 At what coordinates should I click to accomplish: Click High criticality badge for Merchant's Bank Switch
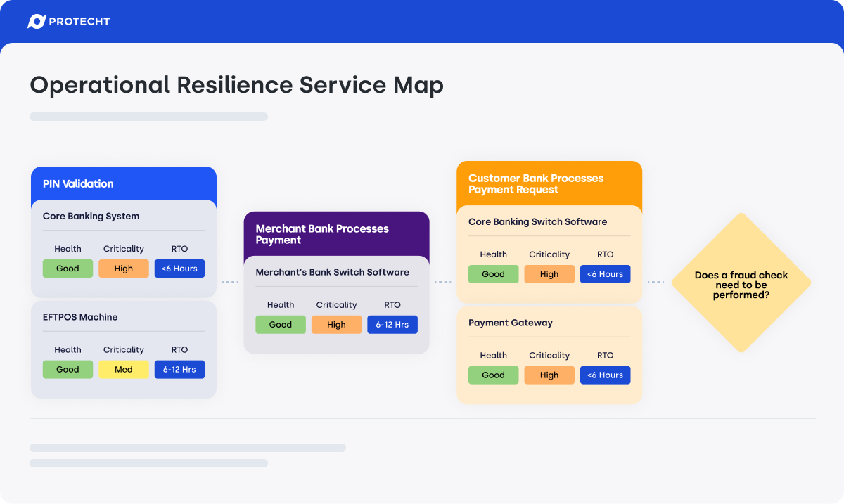(x=336, y=325)
